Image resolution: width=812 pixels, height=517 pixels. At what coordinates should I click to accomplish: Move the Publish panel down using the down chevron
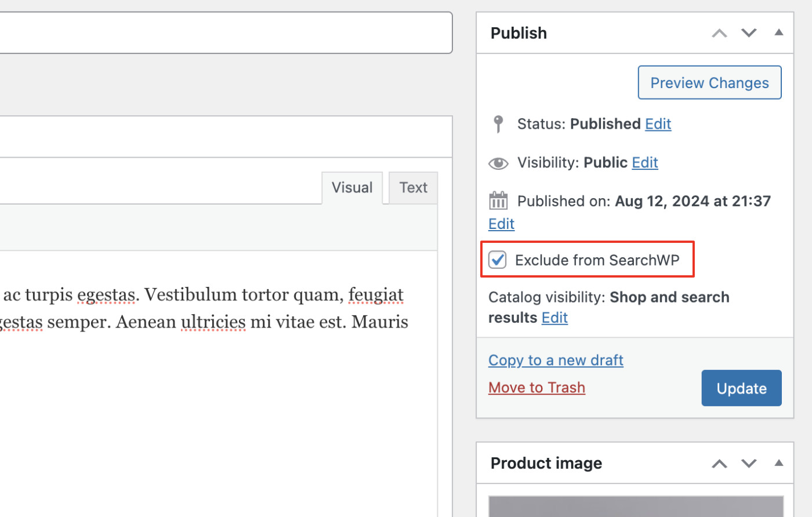pyautogui.click(x=748, y=33)
